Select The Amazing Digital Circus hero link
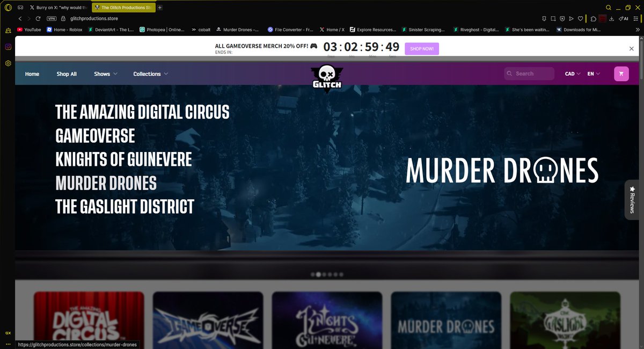The width and height of the screenshot is (644, 349). [142, 112]
